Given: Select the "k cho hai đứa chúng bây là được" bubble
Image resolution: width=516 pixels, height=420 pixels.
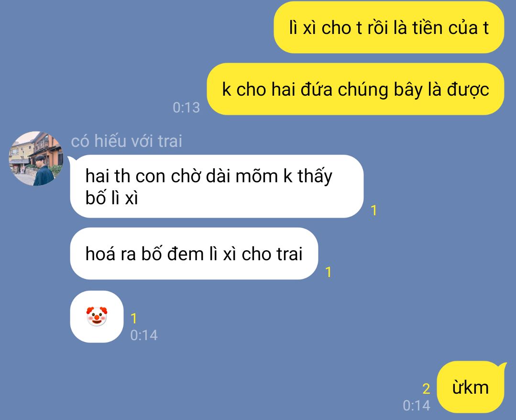Looking at the screenshot, I should [x=355, y=89].
